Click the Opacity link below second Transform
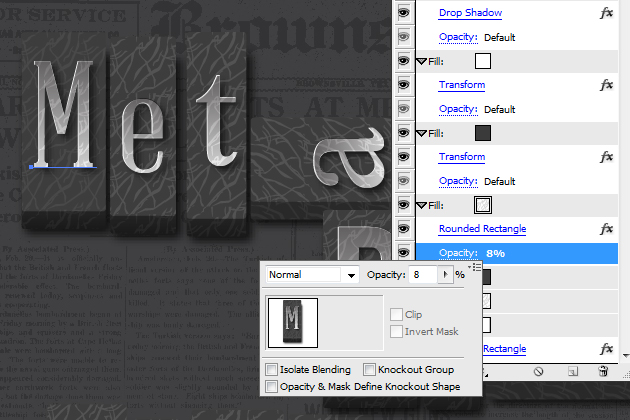 (458, 181)
